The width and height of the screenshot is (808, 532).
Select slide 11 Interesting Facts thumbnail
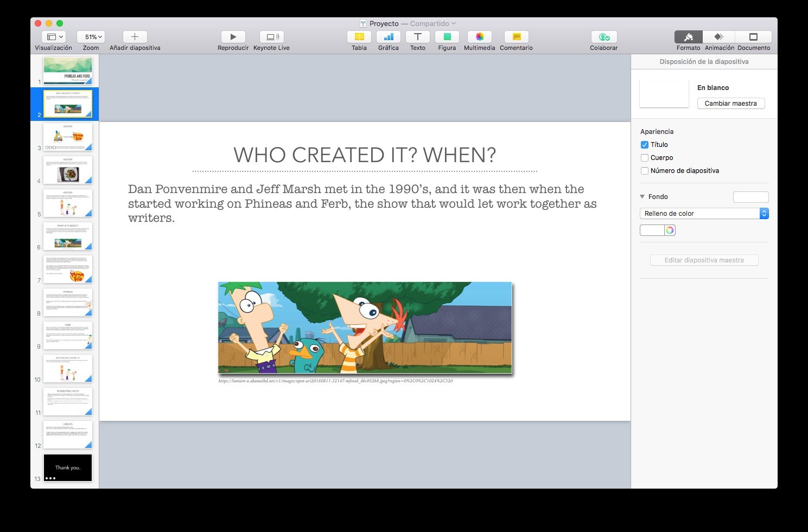(68, 401)
